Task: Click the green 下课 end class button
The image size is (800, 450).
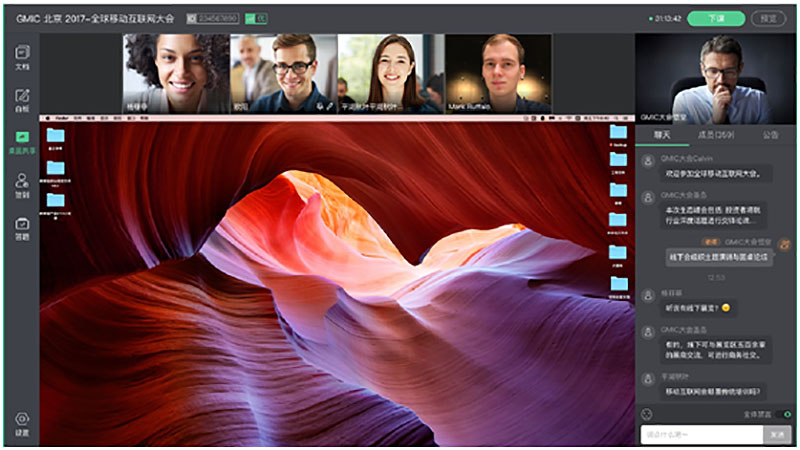Action: point(716,19)
